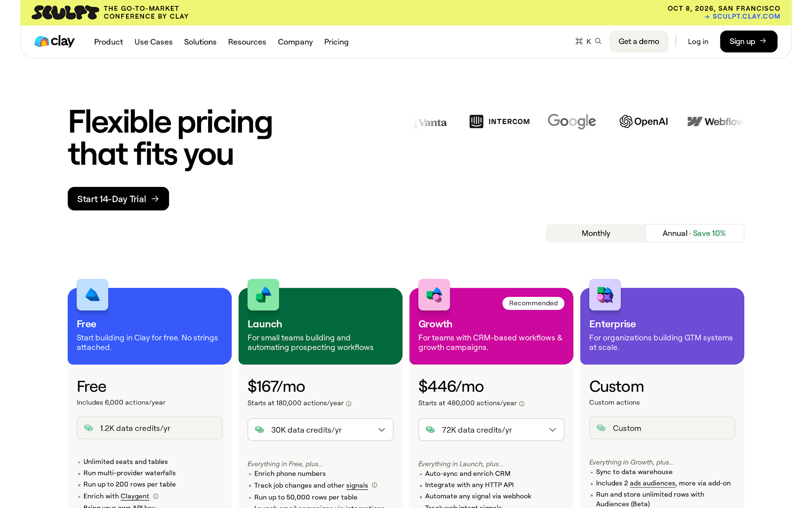The height and width of the screenshot is (508, 812).
Task: Click 'Run multi-provider waterfalls' item
Action: (x=129, y=473)
